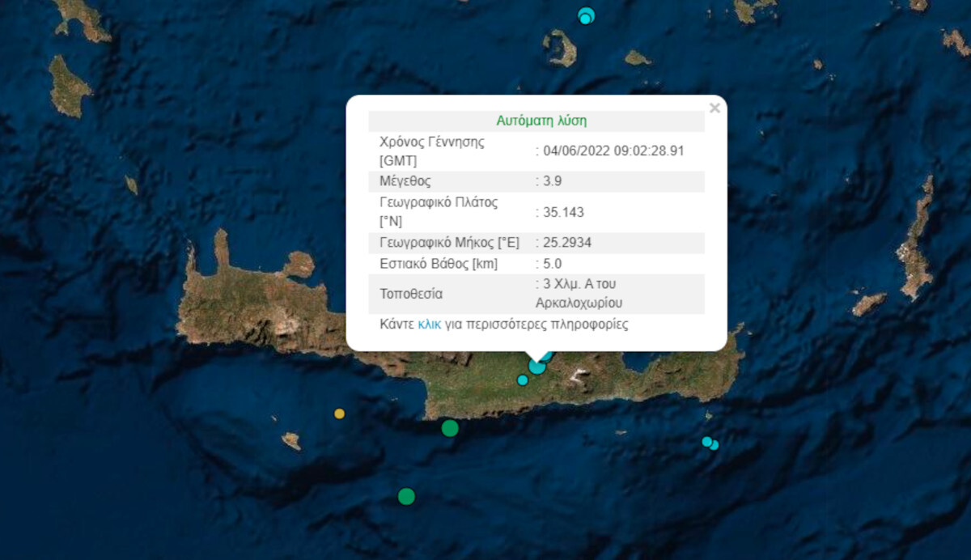Click the Αυτόματη λύση popup header
The image size is (971, 560).
pyautogui.click(x=541, y=121)
